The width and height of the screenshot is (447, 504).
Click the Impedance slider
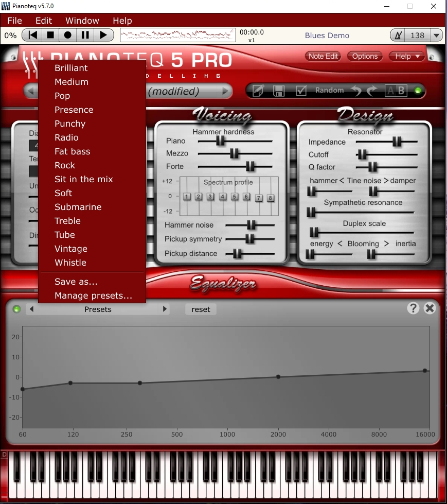click(387, 142)
